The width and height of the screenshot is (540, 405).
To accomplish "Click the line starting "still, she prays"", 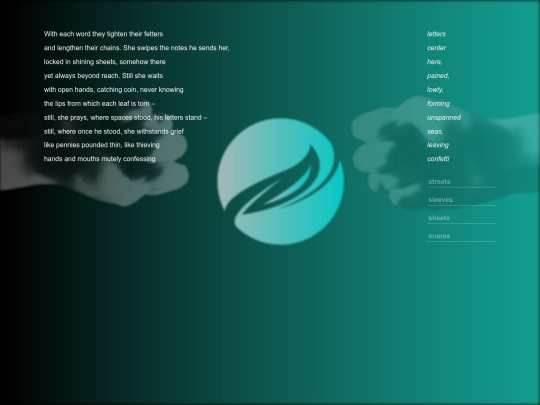I will click(125, 118).
